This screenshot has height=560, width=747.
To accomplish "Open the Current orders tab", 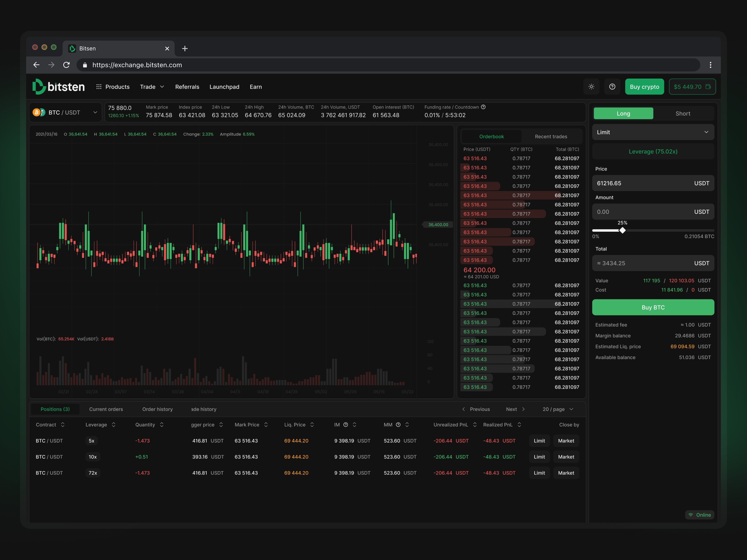I will 106,409.
